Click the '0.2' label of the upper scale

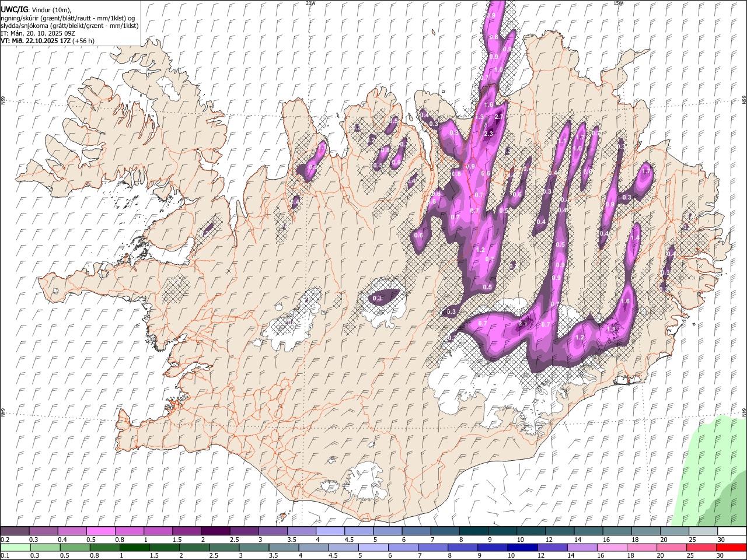pyautogui.click(x=4, y=540)
